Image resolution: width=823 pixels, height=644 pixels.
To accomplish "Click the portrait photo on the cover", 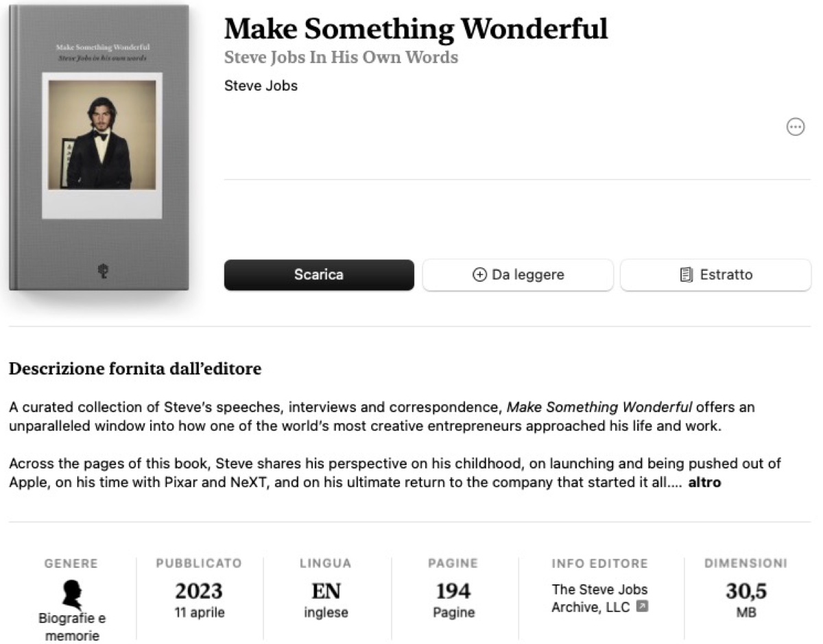I will 102,134.
